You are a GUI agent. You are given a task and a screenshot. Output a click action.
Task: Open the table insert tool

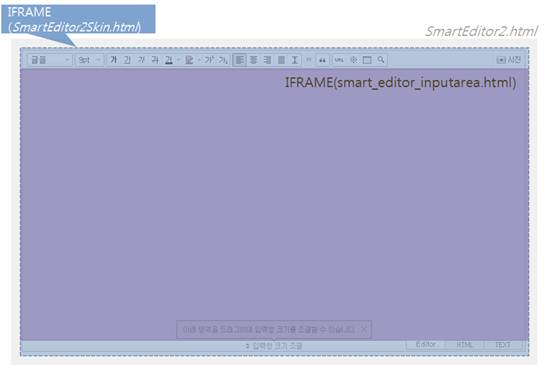coord(367,60)
